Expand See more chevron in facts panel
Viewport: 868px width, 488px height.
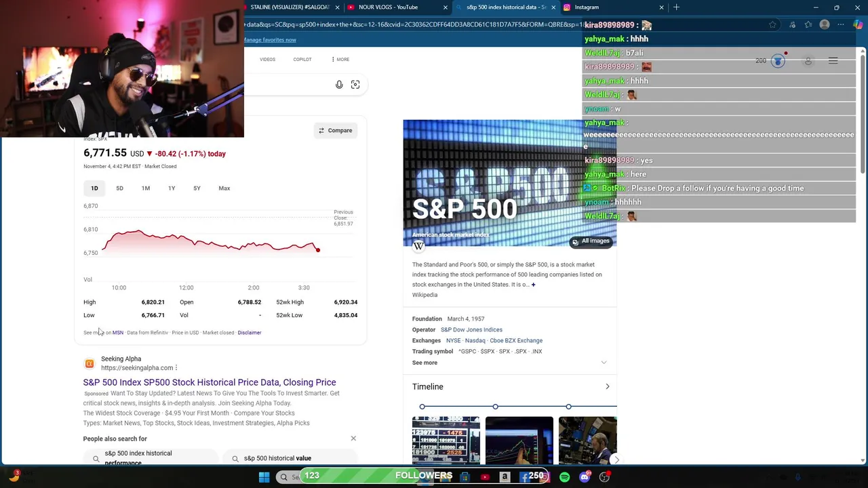[x=604, y=363]
